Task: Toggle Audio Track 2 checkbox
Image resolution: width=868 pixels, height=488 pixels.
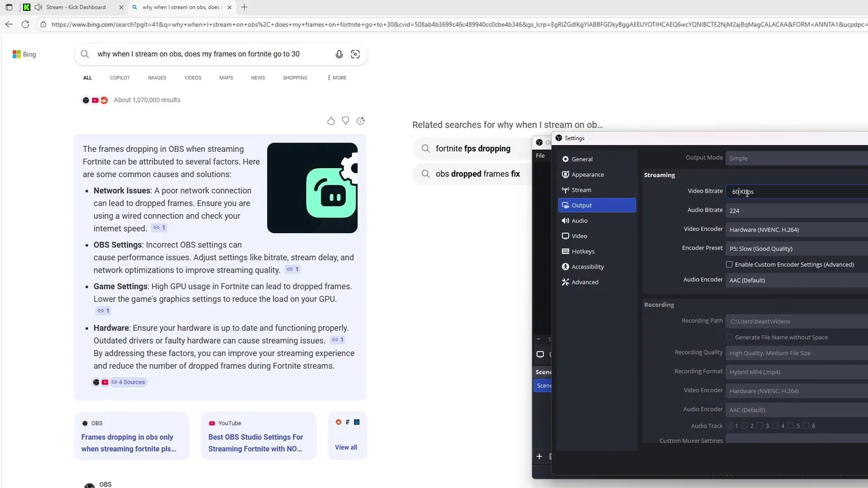Action: pos(745,426)
